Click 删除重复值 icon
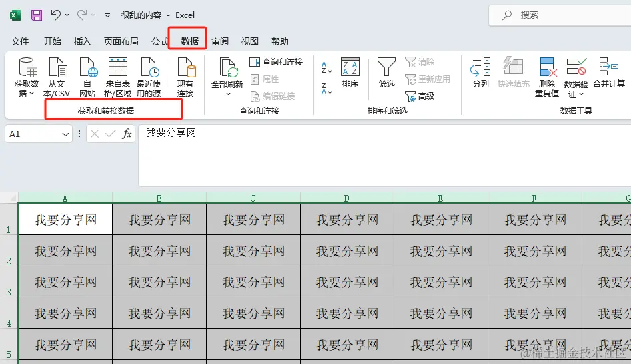Screen dimensions: 631x364 547,78
